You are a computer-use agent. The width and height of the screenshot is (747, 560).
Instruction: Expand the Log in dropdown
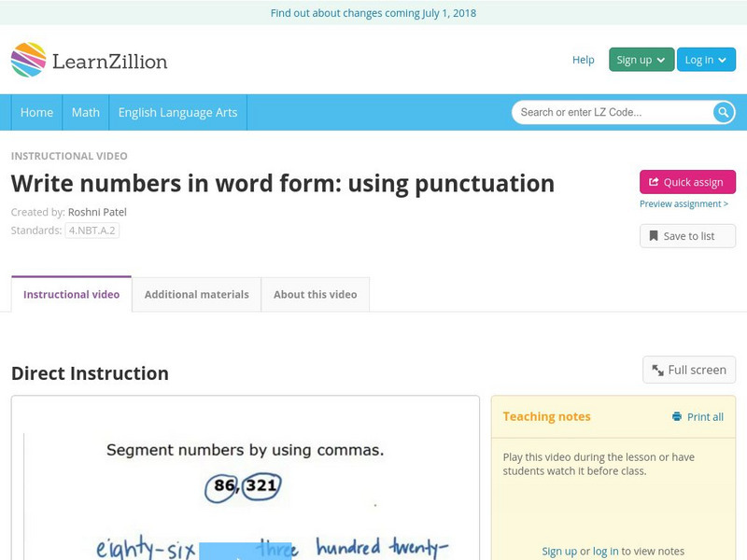point(706,59)
